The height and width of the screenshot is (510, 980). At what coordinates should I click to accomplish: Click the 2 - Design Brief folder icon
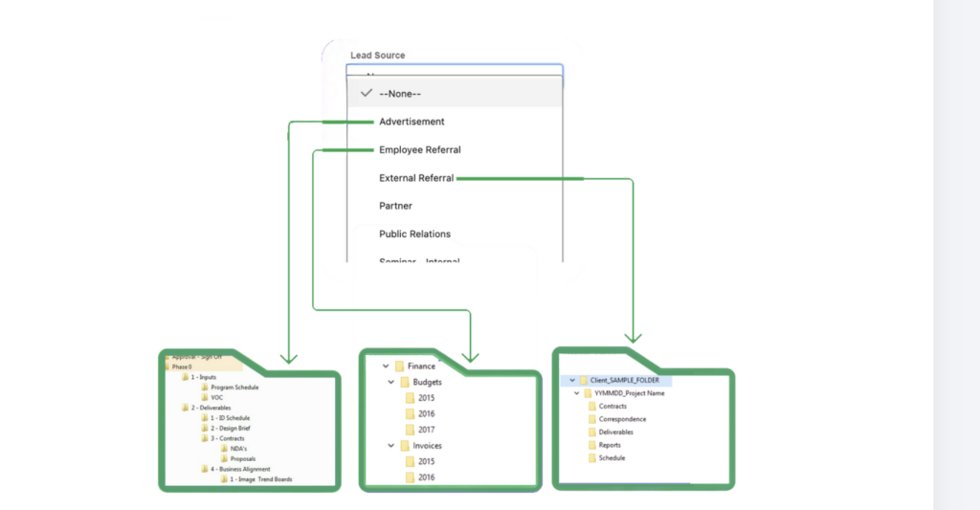point(205,428)
